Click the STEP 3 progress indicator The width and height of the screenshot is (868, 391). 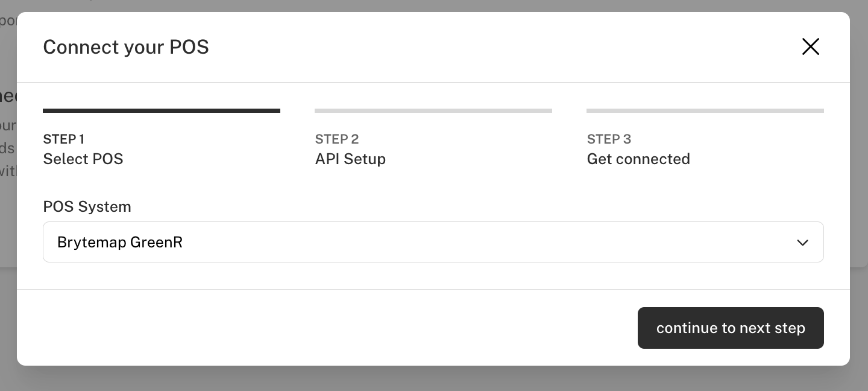pyautogui.click(x=705, y=110)
